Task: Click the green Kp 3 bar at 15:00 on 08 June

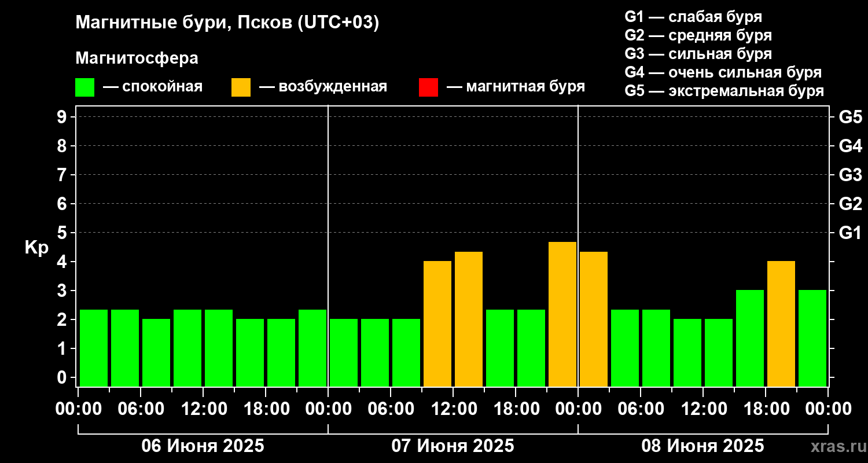Action: 750,338
